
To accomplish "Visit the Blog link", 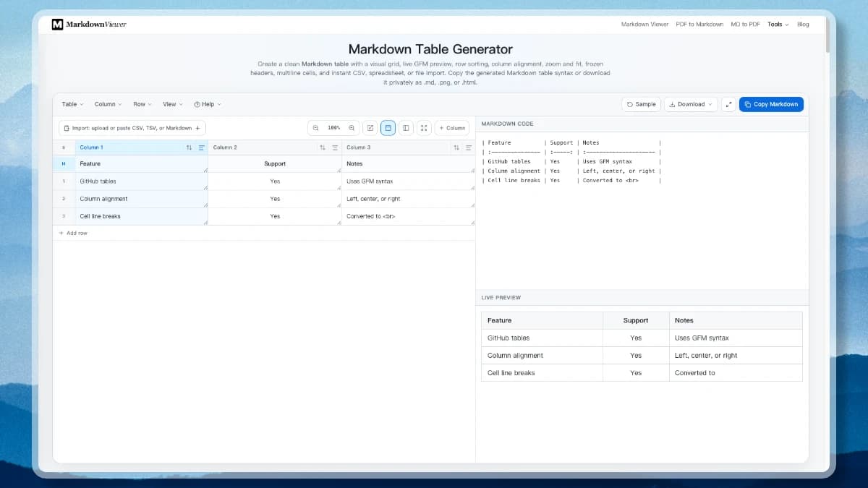I will coord(803,24).
